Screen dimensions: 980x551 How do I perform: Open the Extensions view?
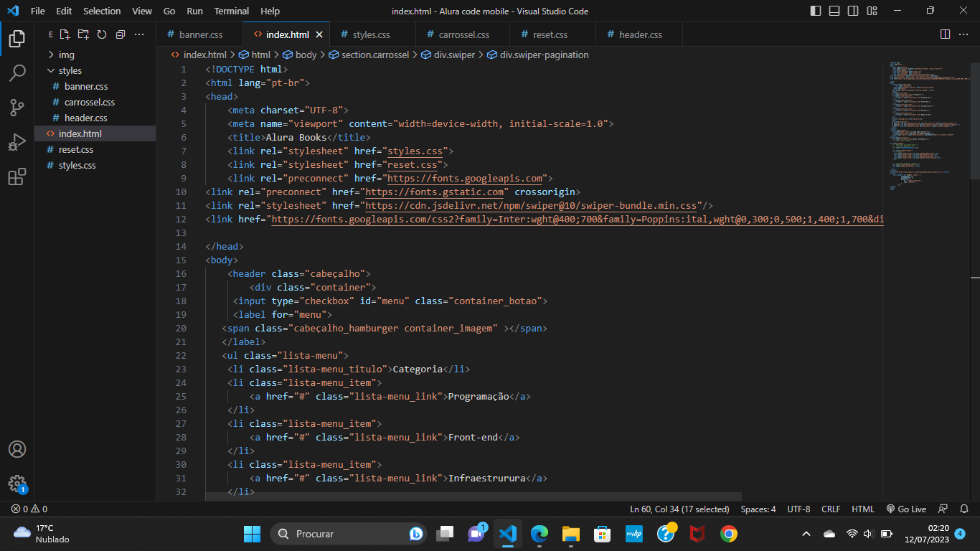click(17, 176)
